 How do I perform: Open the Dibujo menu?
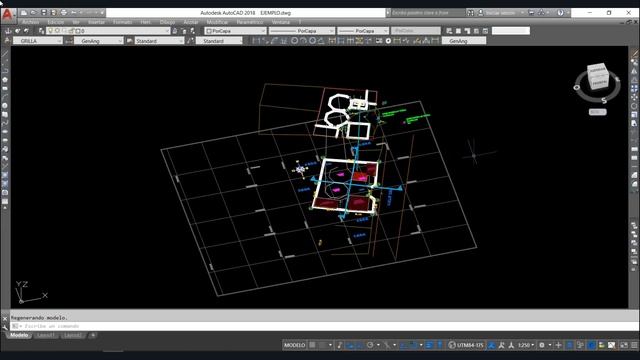click(x=167, y=22)
